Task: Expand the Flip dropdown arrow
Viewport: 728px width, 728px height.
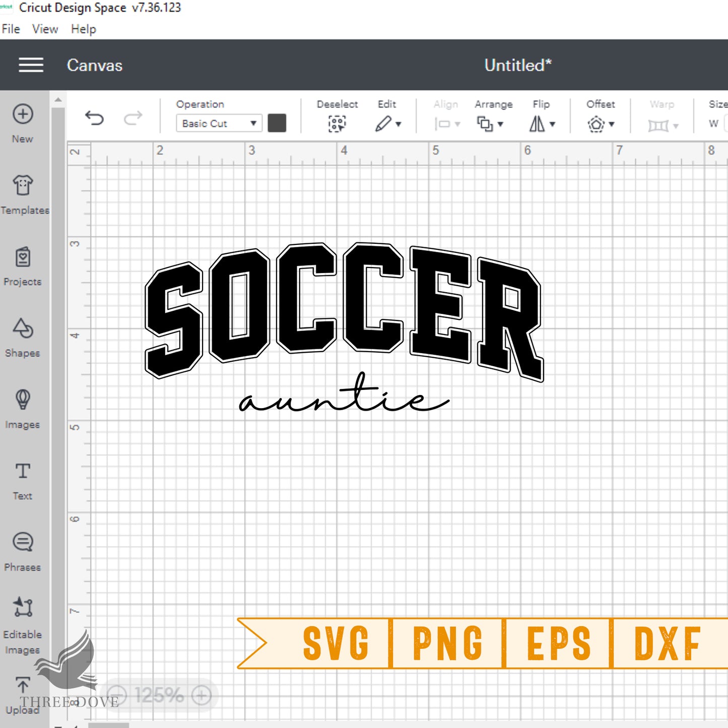Action: (553, 124)
